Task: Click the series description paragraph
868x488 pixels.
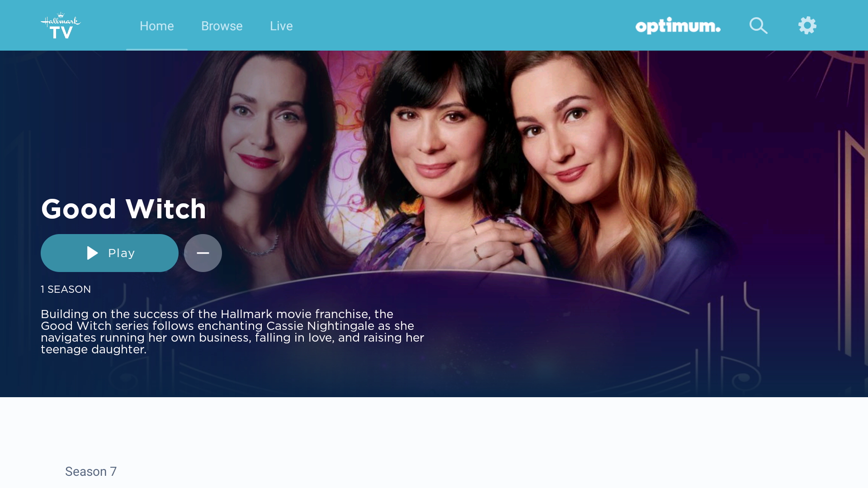Action: pos(232,332)
